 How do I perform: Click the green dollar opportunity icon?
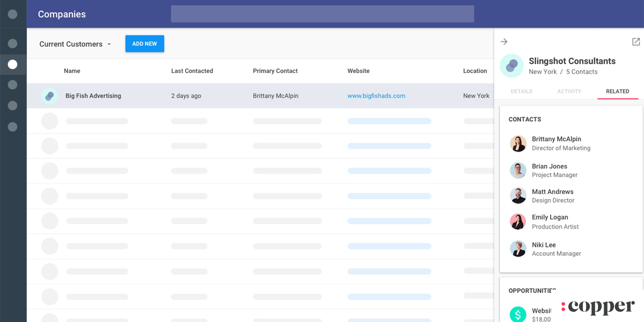(518, 314)
